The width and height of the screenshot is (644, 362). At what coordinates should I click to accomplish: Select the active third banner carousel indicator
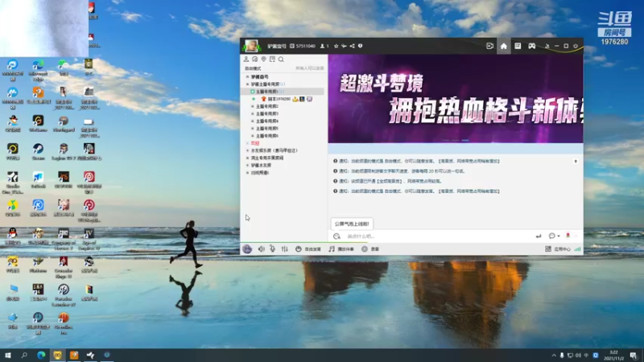click(x=465, y=140)
